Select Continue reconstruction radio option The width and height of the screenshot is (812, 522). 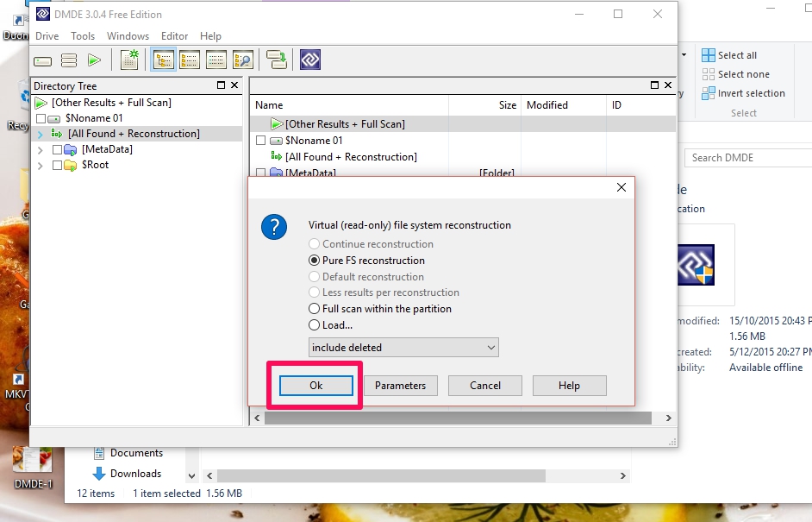pyautogui.click(x=314, y=243)
